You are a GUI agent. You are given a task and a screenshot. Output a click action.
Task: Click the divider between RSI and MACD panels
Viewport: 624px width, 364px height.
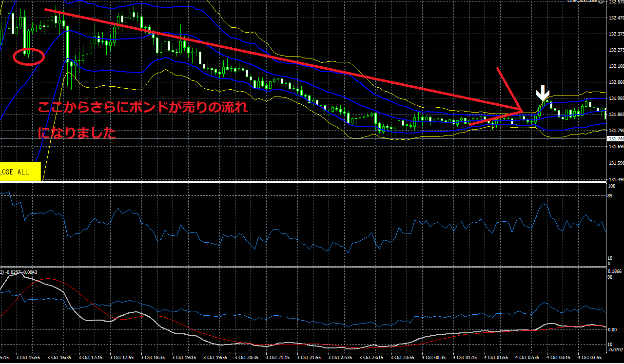[x=302, y=268]
